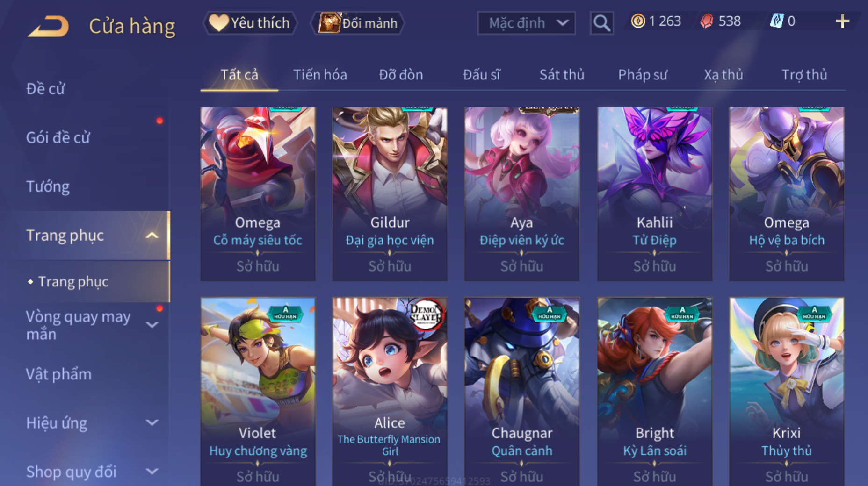This screenshot has width=868, height=486.
Task: Expand the Hiệu ứng sidebar section
Action: (x=152, y=423)
